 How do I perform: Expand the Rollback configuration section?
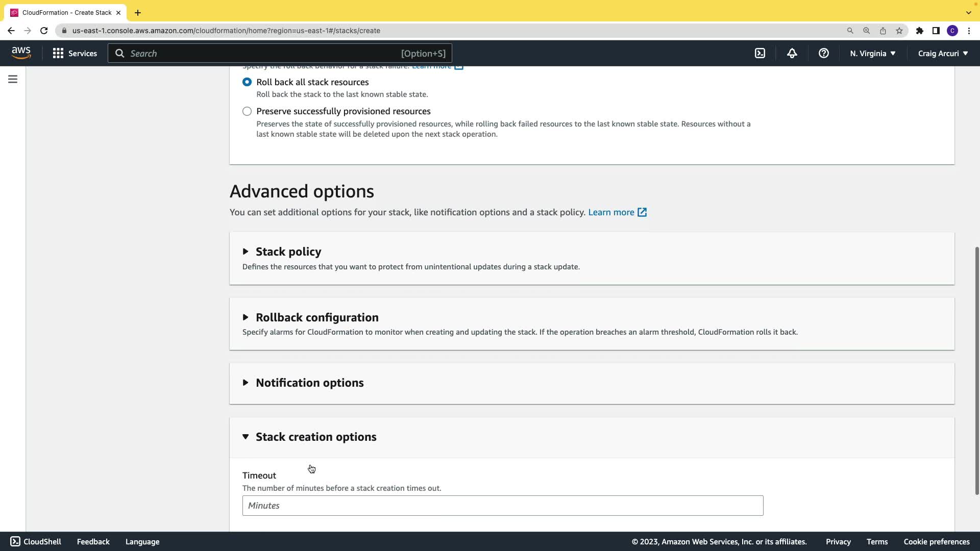(x=316, y=317)
